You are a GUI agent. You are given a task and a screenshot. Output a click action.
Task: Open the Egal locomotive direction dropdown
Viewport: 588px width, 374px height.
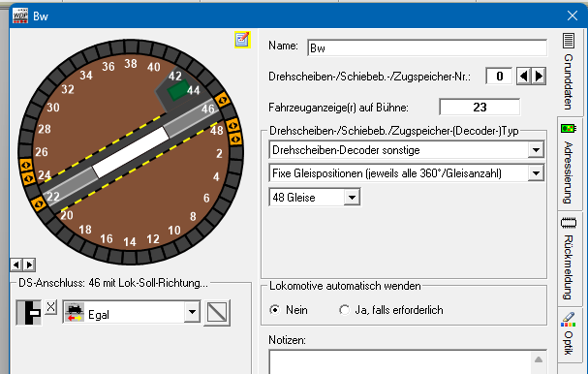[192, 312]
